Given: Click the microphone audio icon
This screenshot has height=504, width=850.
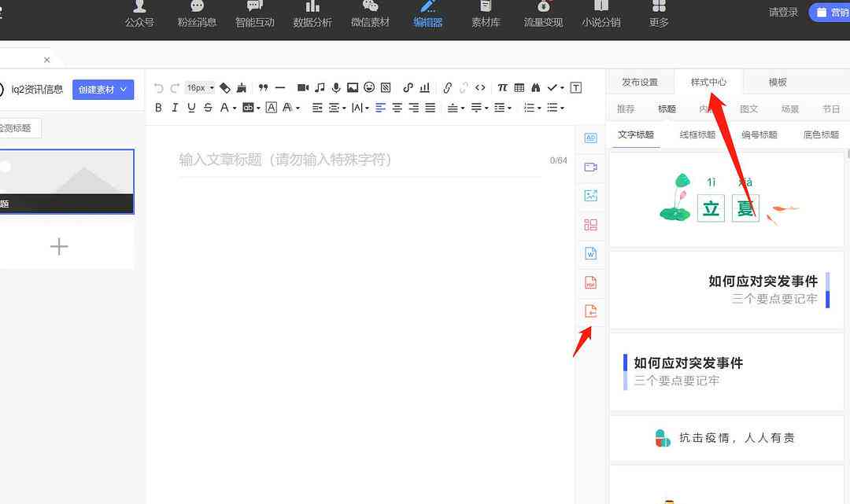Looking at the screenshot, I should coord(336,88).
